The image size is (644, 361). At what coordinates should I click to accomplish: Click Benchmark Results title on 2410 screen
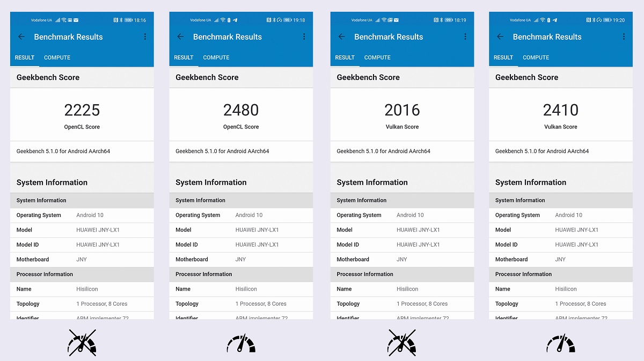(547, 37)
